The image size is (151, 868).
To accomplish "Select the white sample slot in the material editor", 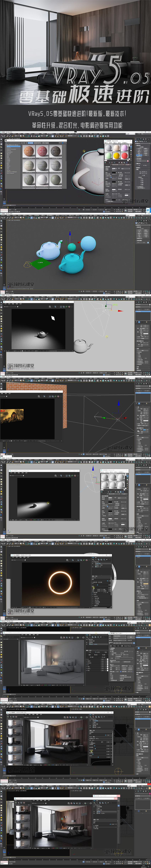I will [x=109, y=147].
